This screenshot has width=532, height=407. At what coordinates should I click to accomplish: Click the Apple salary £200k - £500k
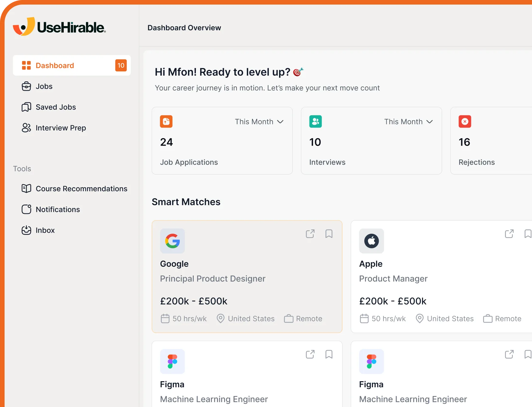[393, 301]
